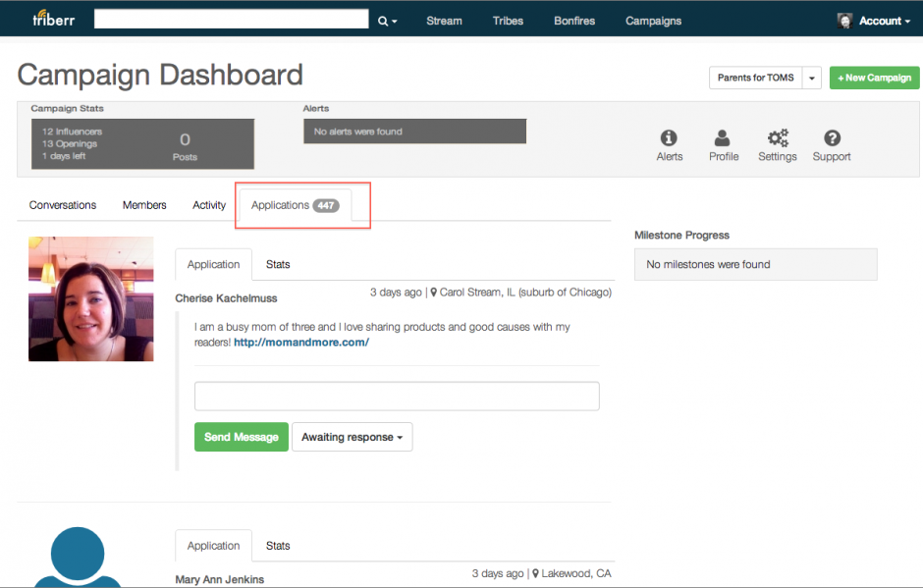Viewport: 923px width, 588px height.
Task: Click Mary Ann Jenkins default avatar
Action: [x=78, y=557]
